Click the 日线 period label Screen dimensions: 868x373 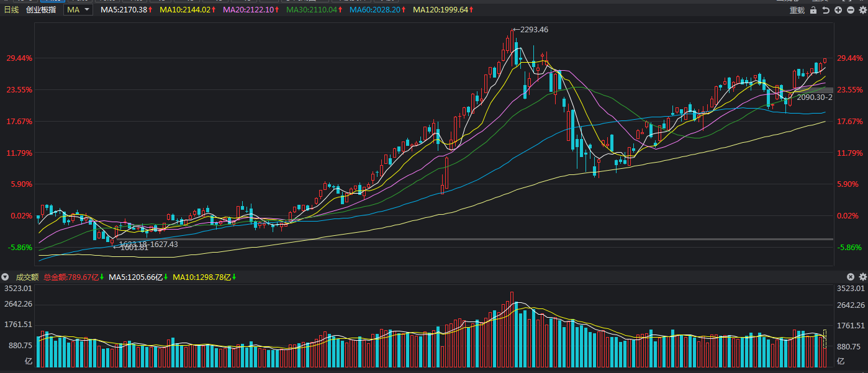[12, 10]
